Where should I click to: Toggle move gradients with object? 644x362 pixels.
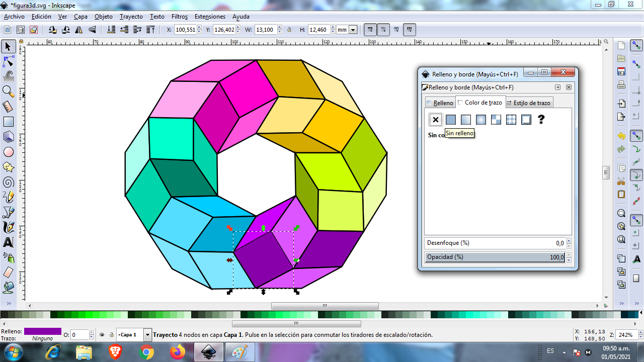tap(396, 30)
